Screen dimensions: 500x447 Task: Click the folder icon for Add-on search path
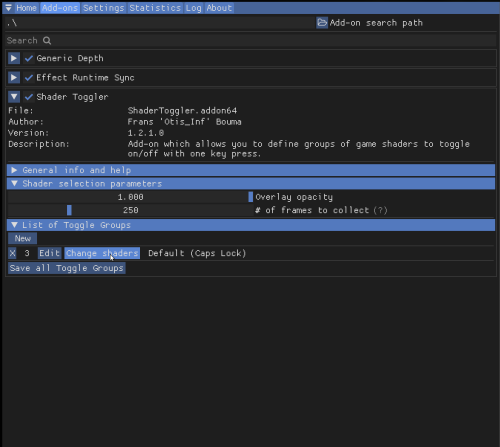pos(322,23)
